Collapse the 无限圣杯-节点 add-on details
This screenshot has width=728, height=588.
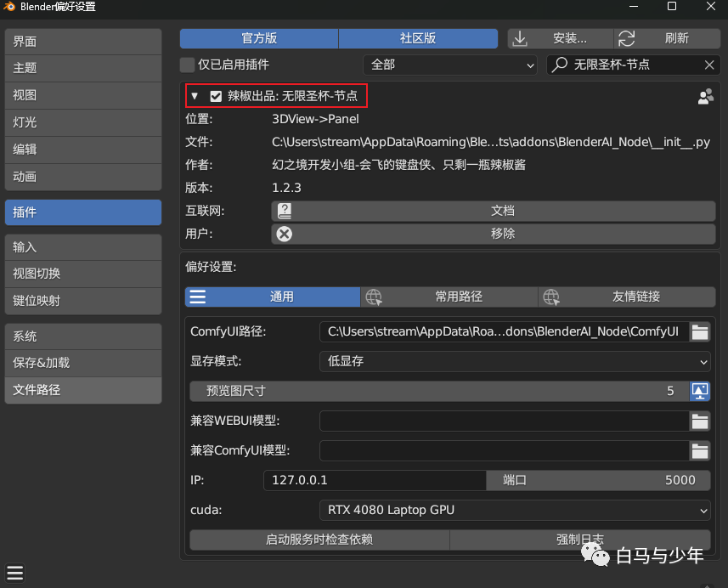point(195,96)
